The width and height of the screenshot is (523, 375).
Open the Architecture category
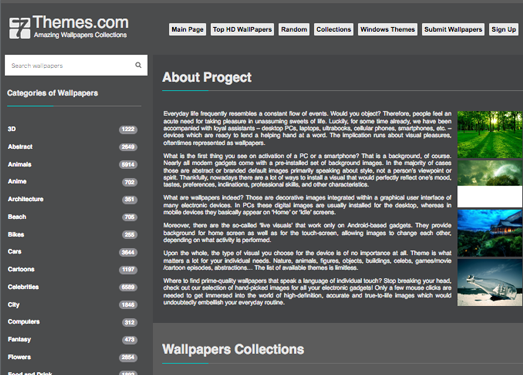tap(25, 199)
